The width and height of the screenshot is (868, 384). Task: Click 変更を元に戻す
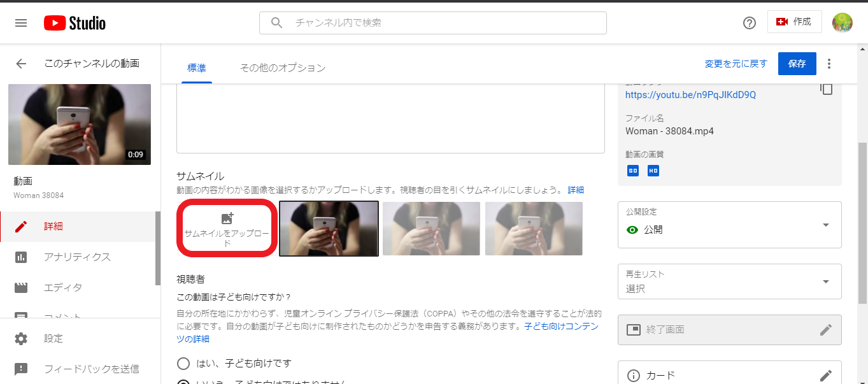736,64
